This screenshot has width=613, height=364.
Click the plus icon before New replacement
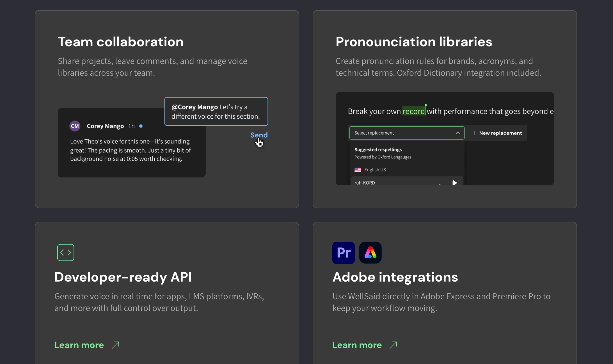[474, 133]
